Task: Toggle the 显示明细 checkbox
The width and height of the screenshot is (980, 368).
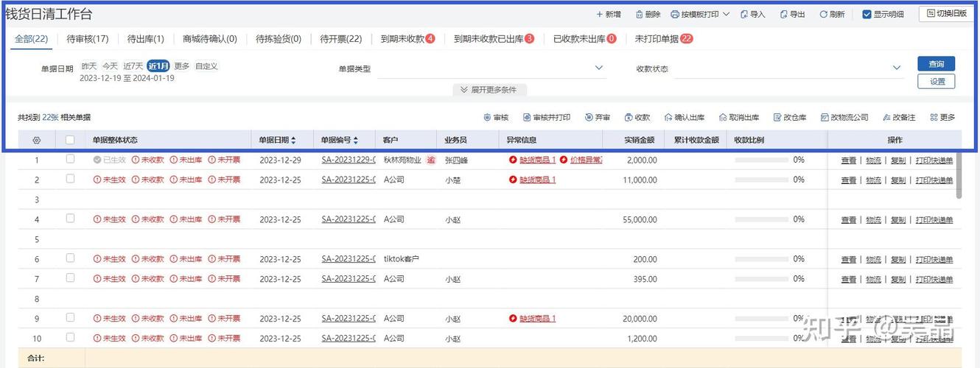Action: pyautogui.click(x=867, y=14)
